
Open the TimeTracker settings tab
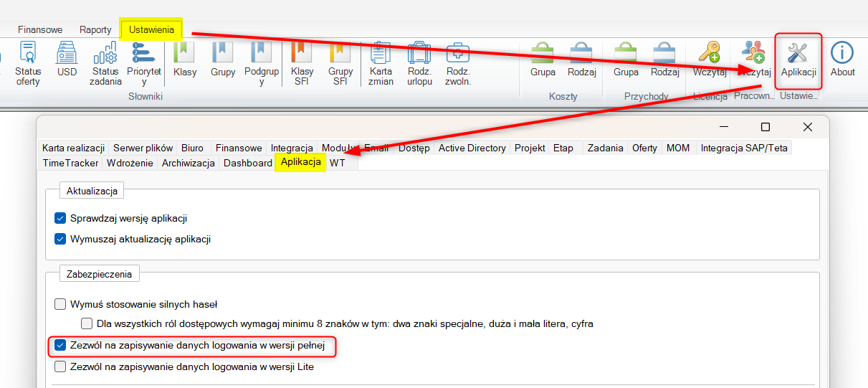coord(70,163)
